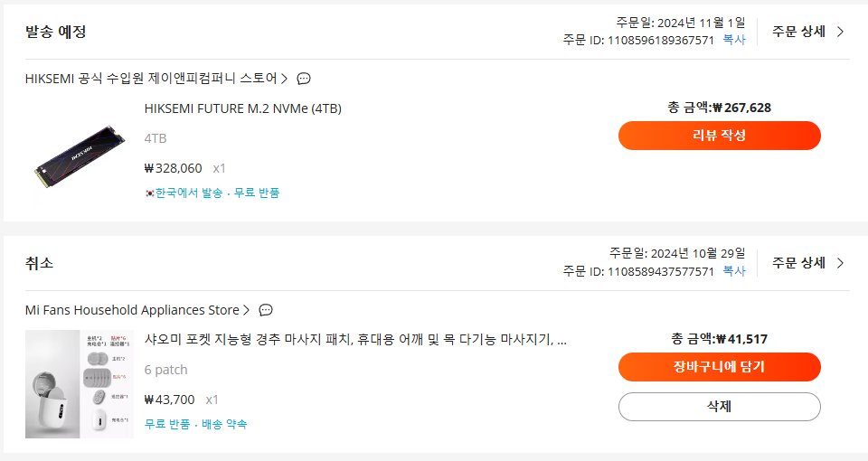Screen dimensions: 868x461
Task: Expand HIKSEMI store chevron arrow
Action: pos(284,79)
